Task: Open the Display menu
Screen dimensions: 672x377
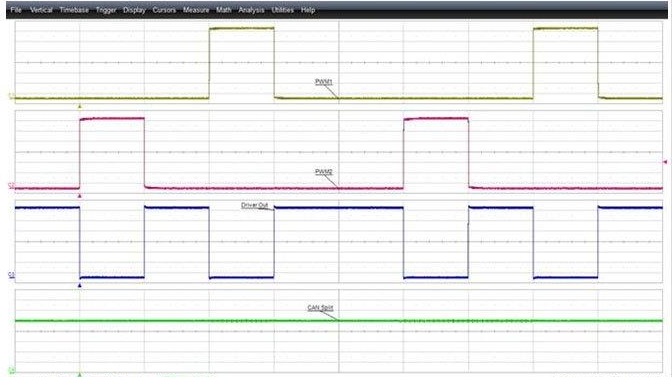Action: tap(135, 9)
